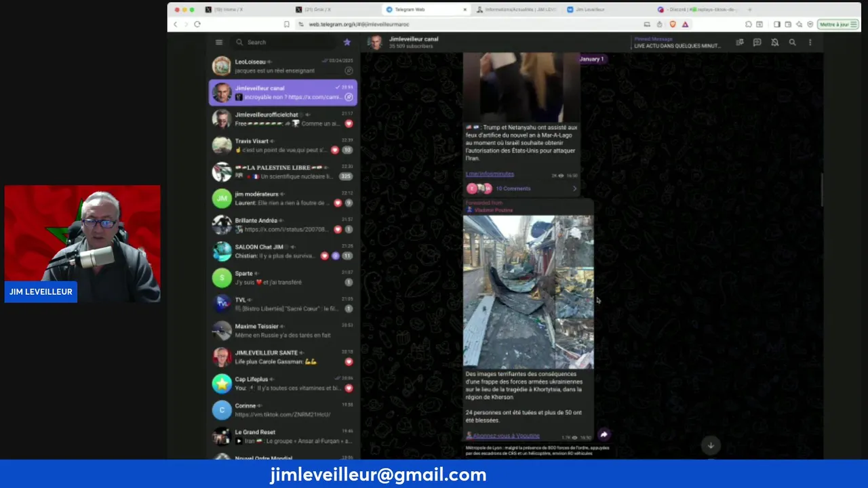The image size is (868, 488).
Task: Expand the 10 Comments chevron
Action: click(x=574, y=188)
